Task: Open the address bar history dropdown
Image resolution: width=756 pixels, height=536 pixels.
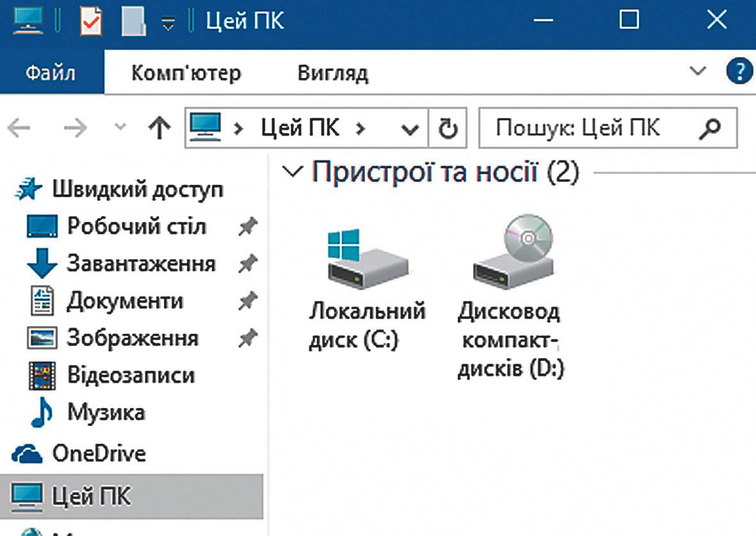Action: (410, 129)
